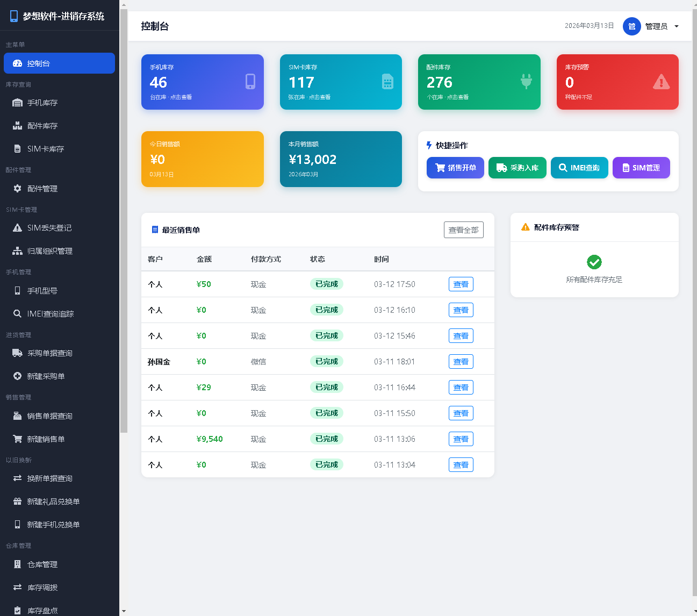Open the 本月销售额 summary card

click(341, 159)
